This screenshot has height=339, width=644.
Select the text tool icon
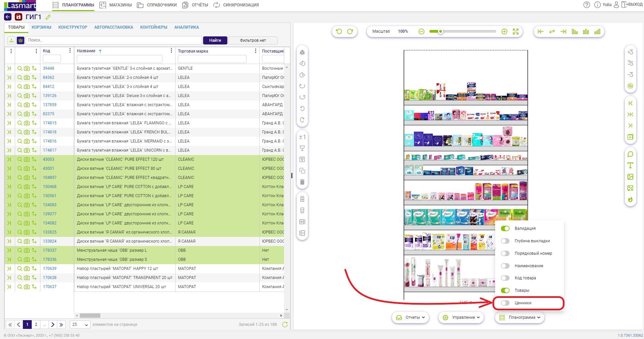(x=631, y=165)
